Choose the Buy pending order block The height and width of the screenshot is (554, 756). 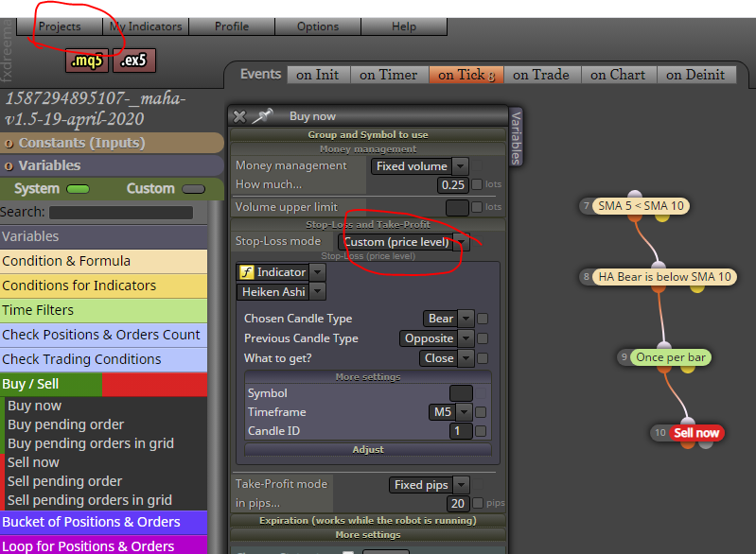pos(66,424)
